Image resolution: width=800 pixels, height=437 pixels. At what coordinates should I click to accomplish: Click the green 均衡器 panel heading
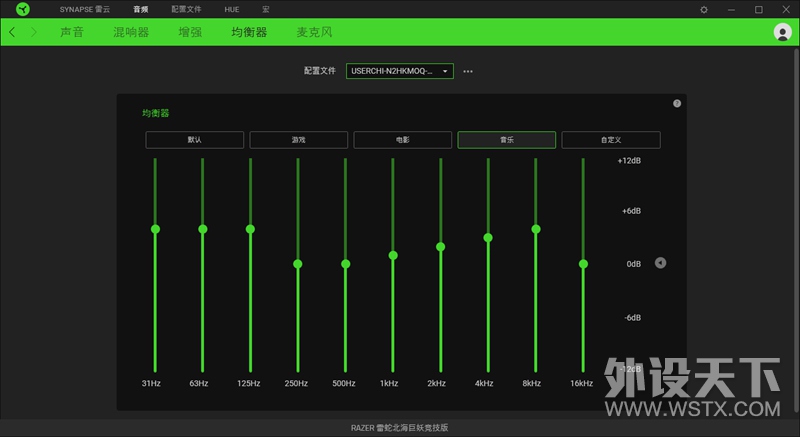tap(156, 113)
